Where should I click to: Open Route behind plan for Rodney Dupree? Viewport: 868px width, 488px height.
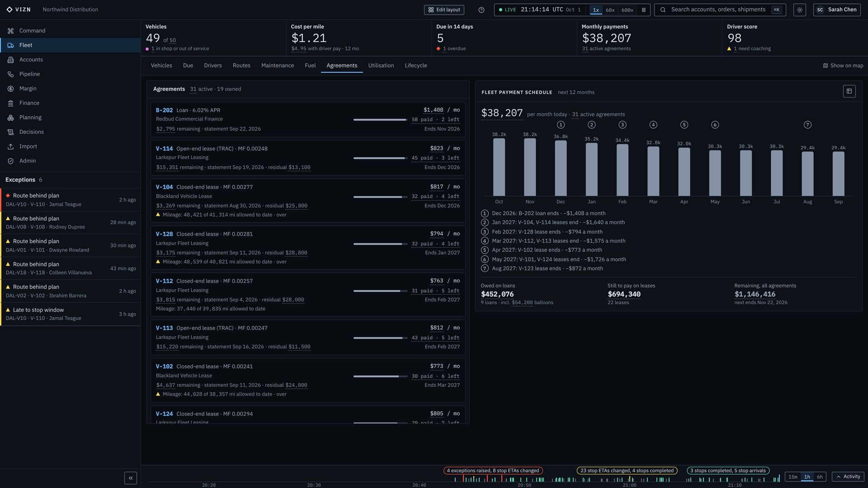point(71,223)
